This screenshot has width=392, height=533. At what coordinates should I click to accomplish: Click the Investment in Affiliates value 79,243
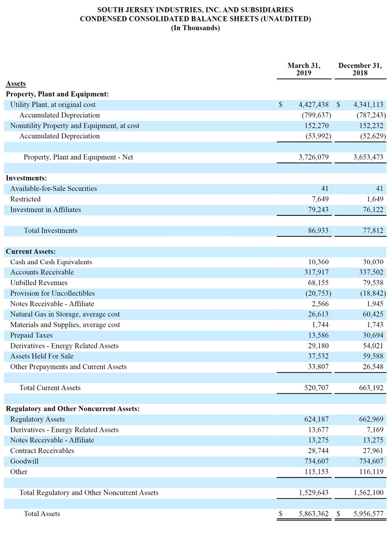[x=318, y=210]
